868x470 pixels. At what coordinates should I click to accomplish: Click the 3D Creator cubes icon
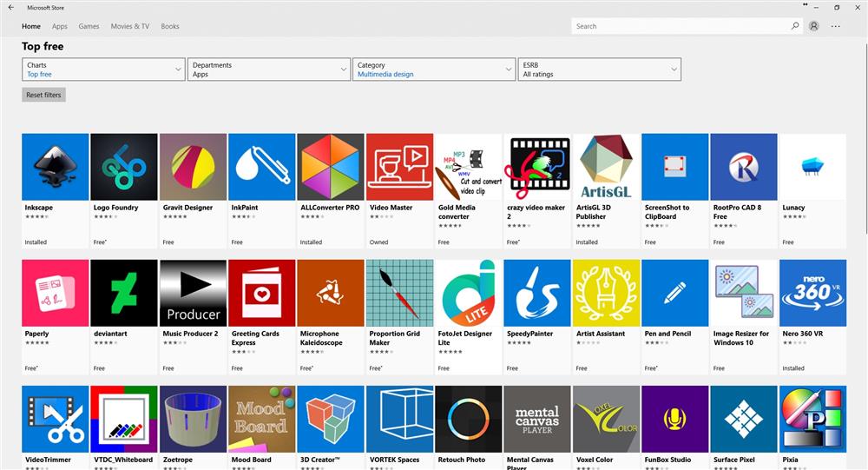331,419
